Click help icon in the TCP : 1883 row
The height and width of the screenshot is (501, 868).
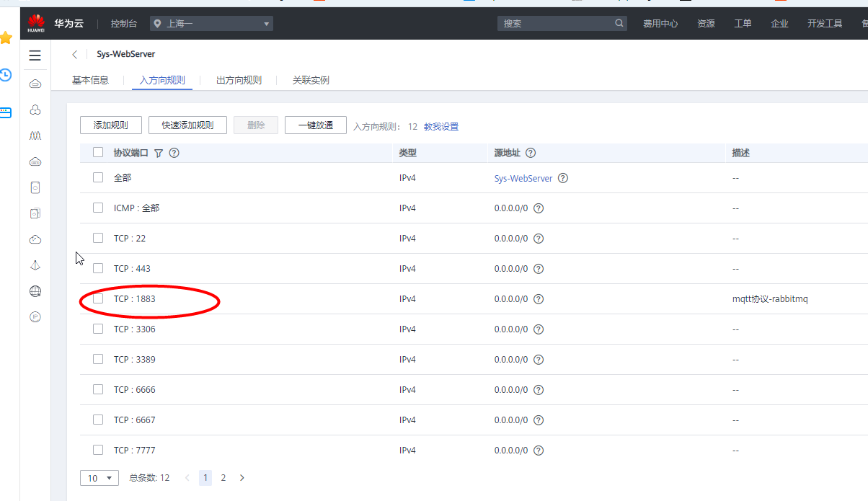click(539, 299)
